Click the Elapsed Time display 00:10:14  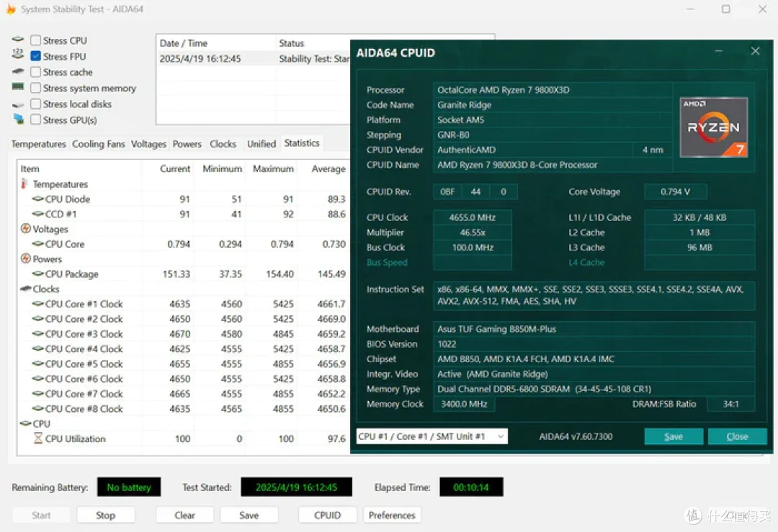(x=471, y=487)
